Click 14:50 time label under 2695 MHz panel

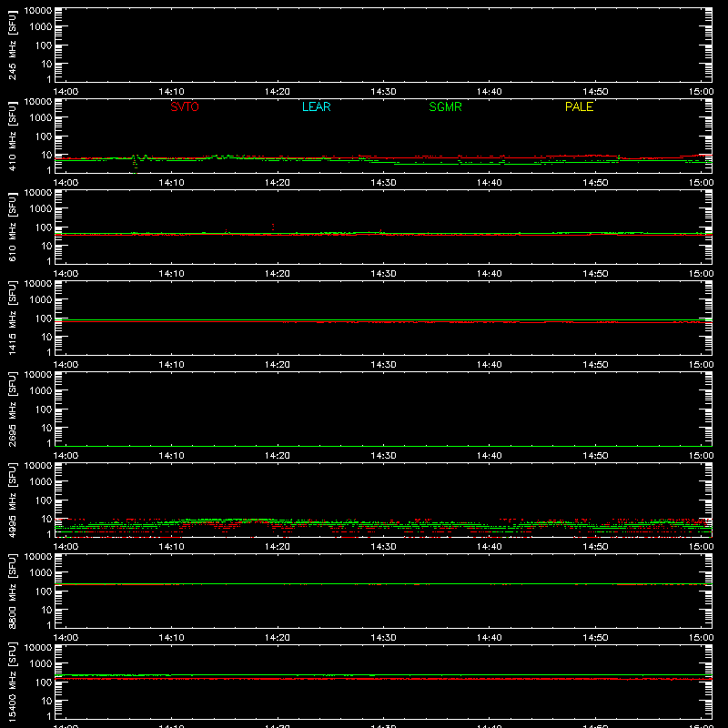(595, 456)
